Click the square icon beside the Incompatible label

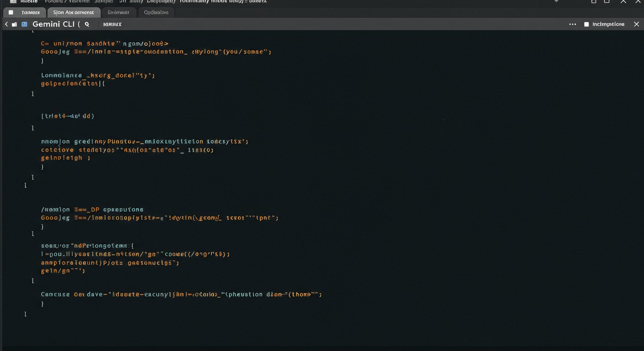click(x=587, y=24)
